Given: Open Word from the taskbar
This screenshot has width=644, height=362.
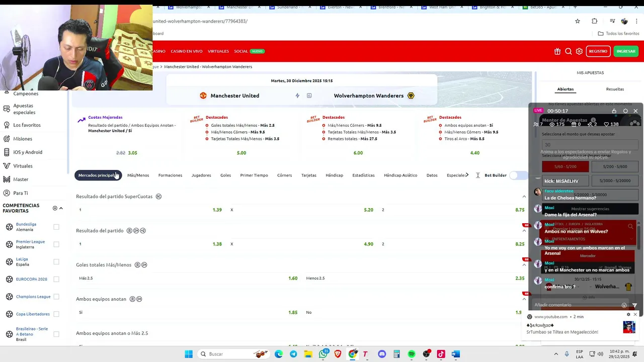Looking at the screenshot, I should coord(456,354).
